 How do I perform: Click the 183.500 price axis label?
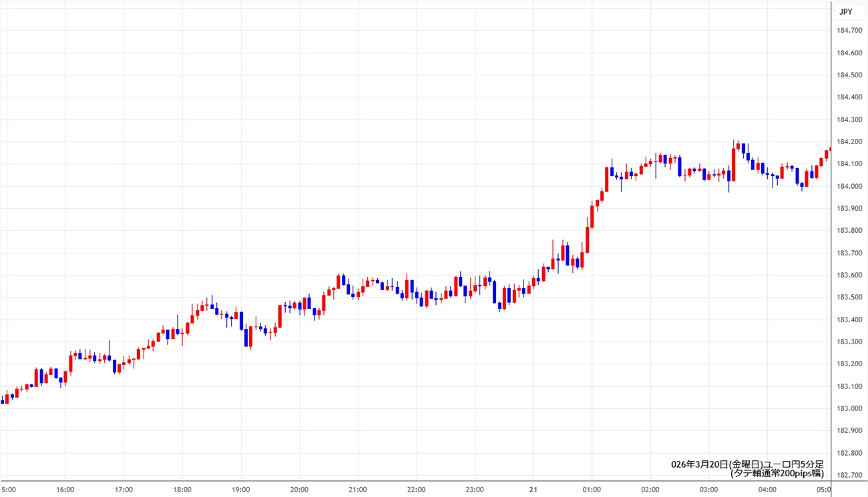848,298
